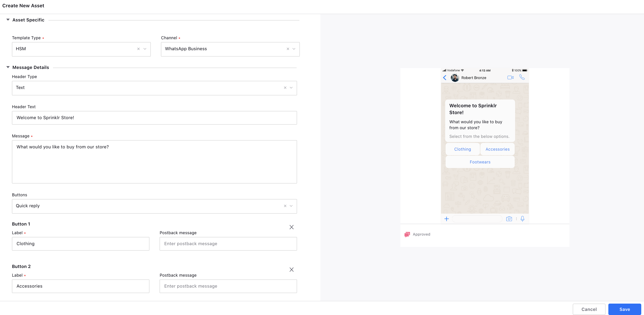Edit the Header Text field

tap(154, 118)
